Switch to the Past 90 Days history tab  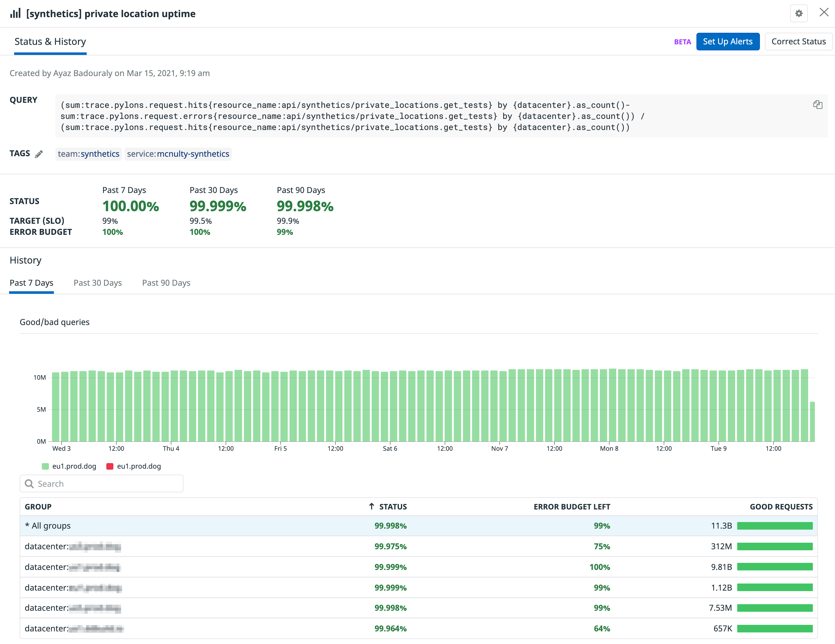pyautogui.click(x=166, y=283)
